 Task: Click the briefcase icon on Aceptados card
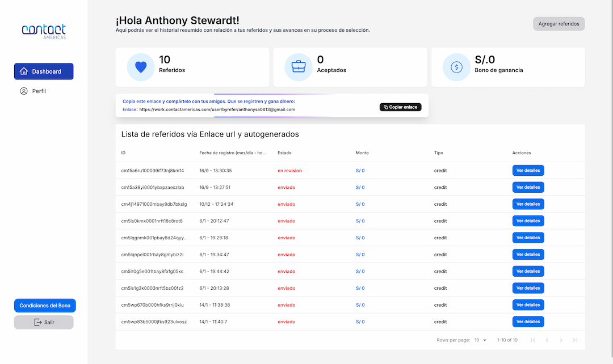click(299, 67)
